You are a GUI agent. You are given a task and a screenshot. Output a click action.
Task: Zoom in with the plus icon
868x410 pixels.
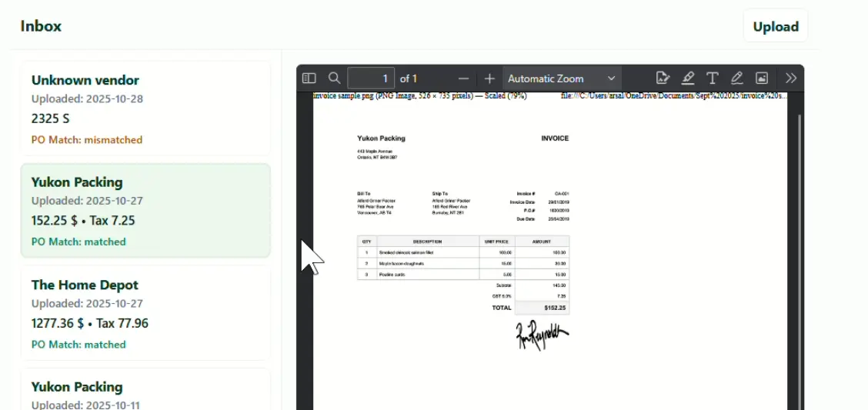[489, 78]
